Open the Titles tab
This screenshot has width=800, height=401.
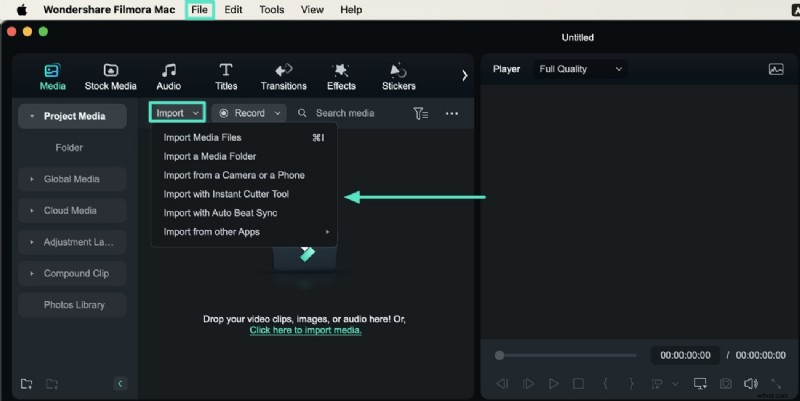point(226,76)
